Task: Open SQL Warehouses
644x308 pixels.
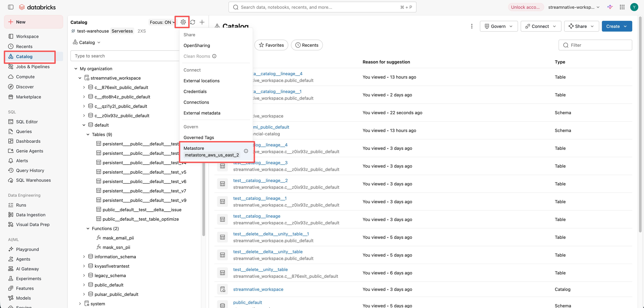Action: point(34,180)
